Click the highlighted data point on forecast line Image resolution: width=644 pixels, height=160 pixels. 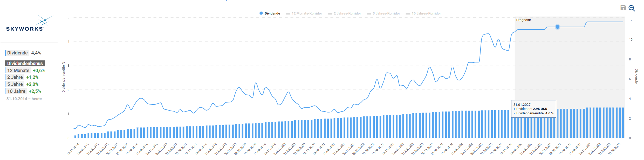[x=557, y=27]
